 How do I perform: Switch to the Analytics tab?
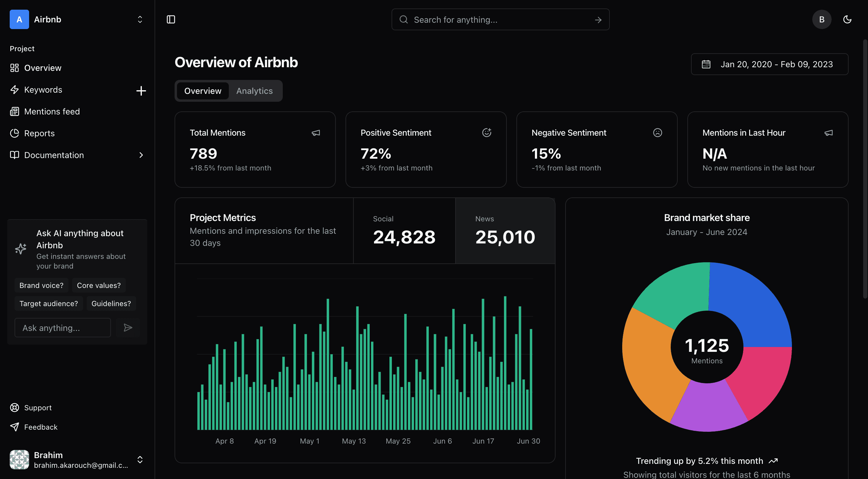[x=254, y=91]
